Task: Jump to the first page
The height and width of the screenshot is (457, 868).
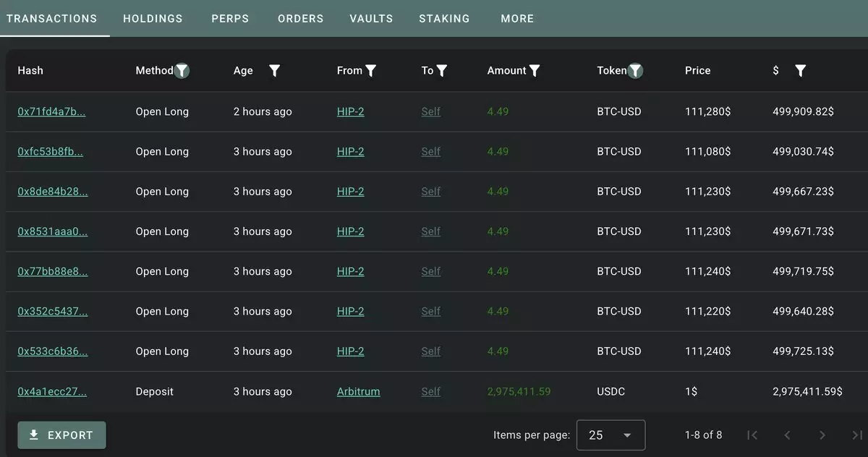Action: pos(752,435)
